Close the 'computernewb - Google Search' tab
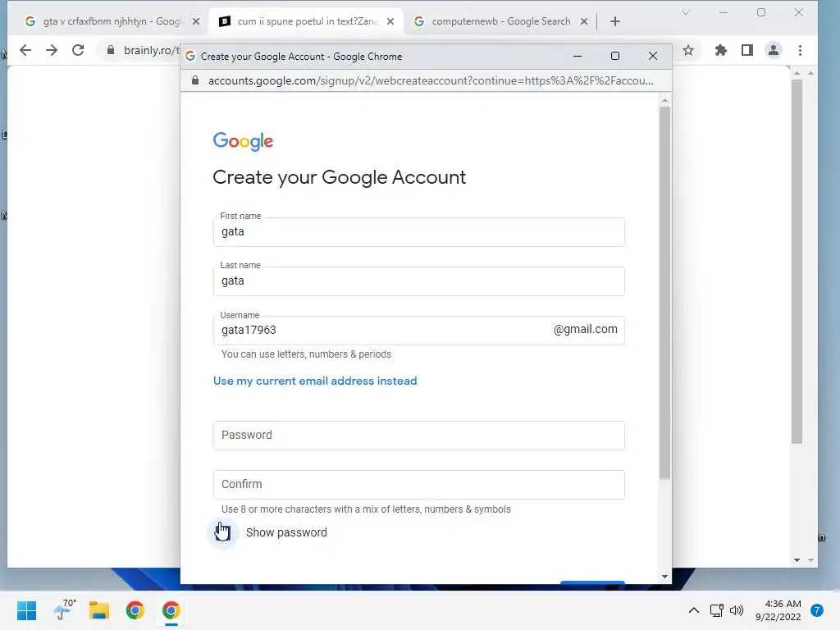The width and height of the screenshot is (840, 630). [x=584, y=21]
